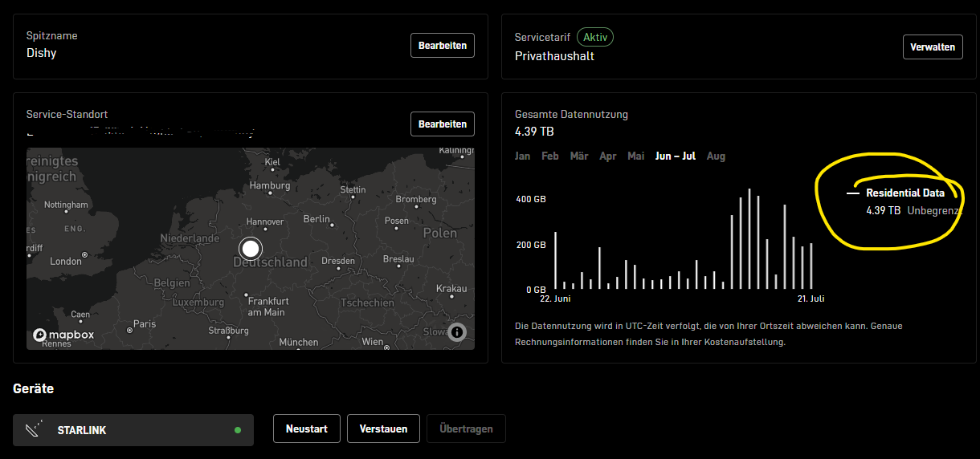This screenshot has width=980, height=459.
Task: Click London on the map
Action: pos(66,261)
